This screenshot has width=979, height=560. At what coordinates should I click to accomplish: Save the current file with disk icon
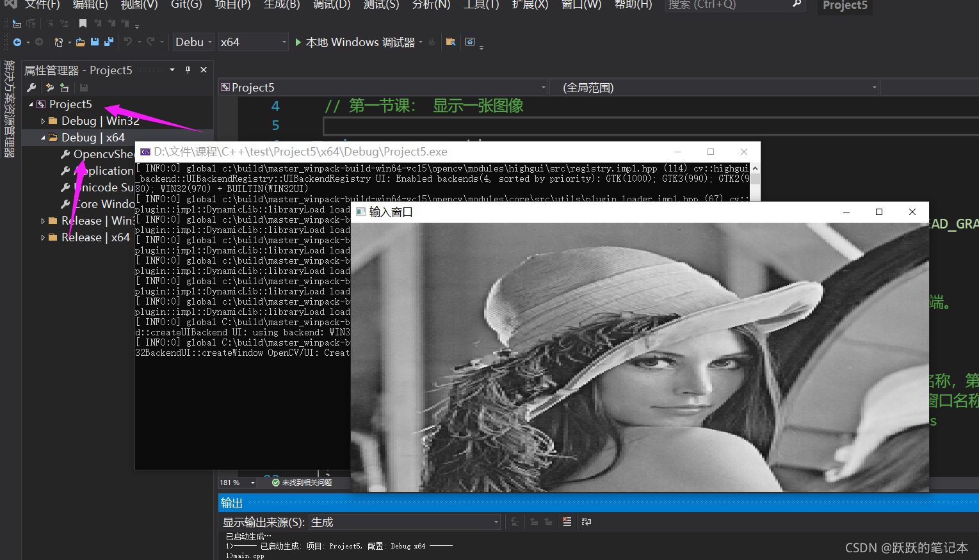pos(95,42)
